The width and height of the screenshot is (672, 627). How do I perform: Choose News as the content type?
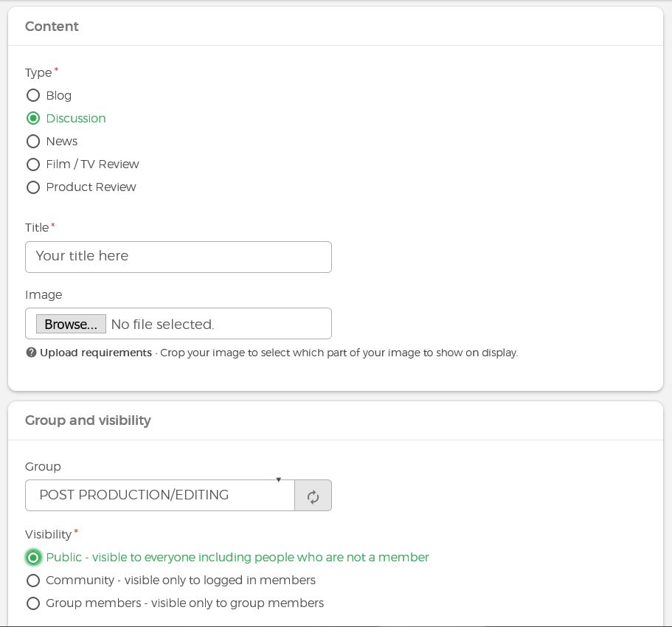pyautogui.click(x=33, y=141)
